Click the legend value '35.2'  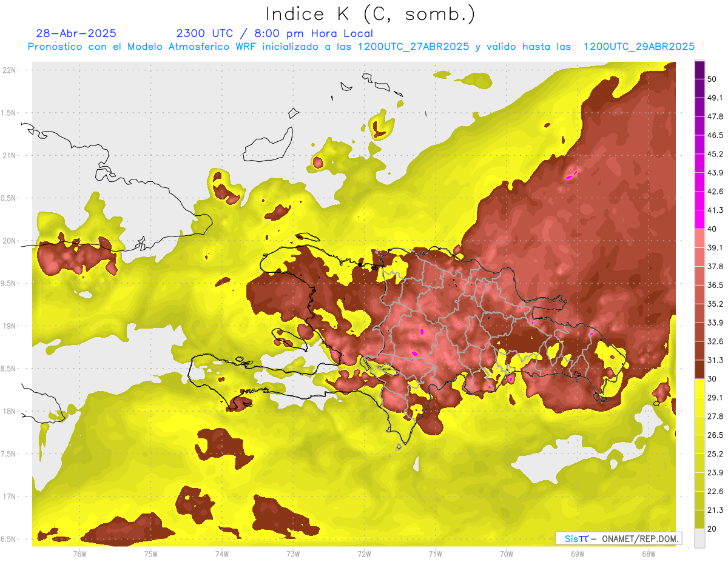click(x=715, y=304)
